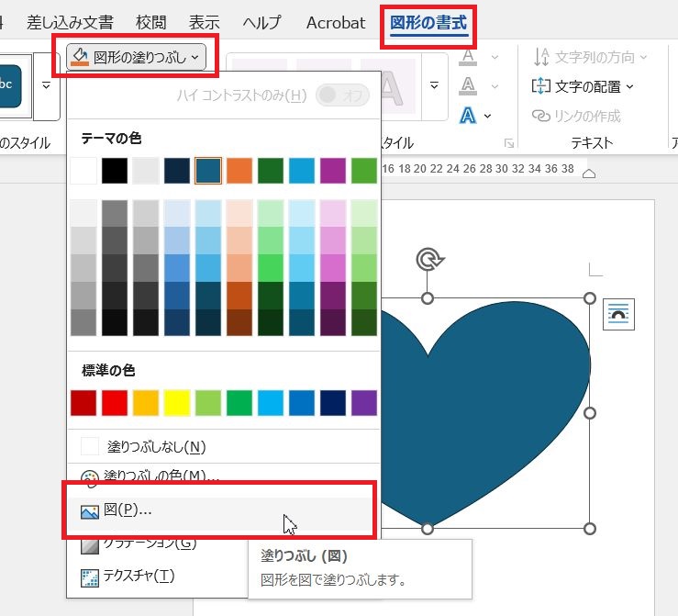678x616 pixels.
Task: Expand the shape styles gallery arrow
Action: 46,85
